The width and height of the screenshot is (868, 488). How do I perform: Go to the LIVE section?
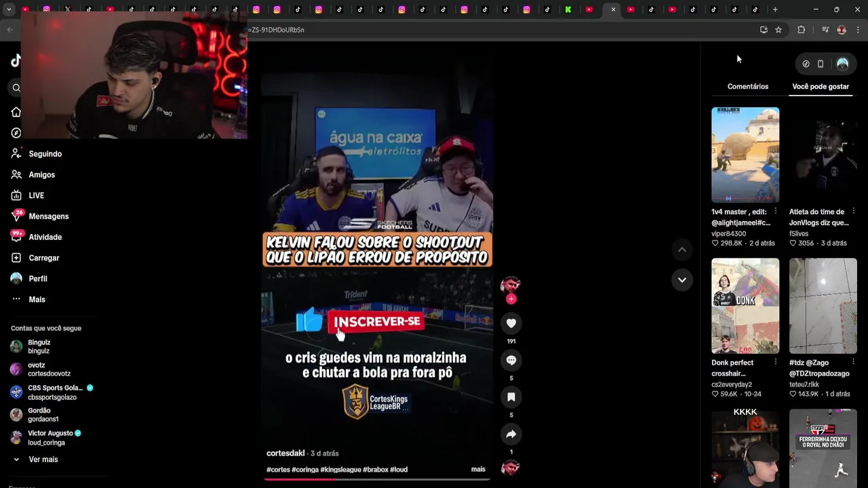point(36,195)
